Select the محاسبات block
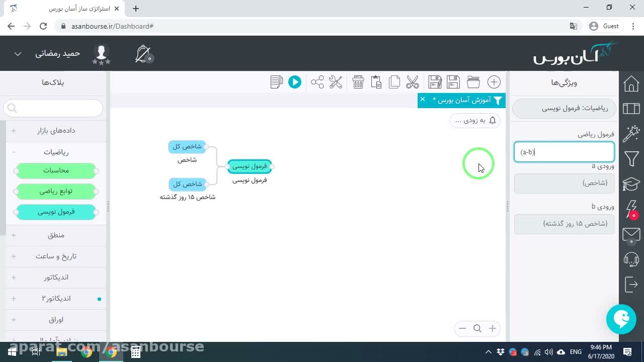 pos(56,170)
